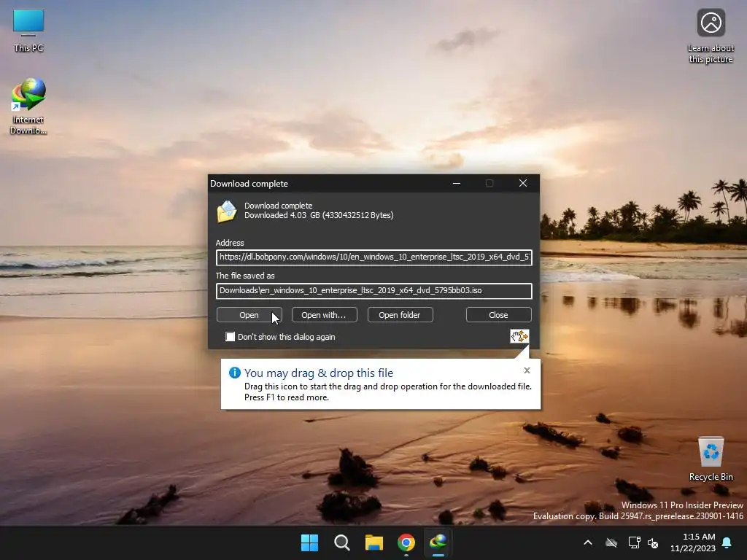Click the Close button in the dialog
The height and width of the screenshot is (560, 747).
pos(498,315)
